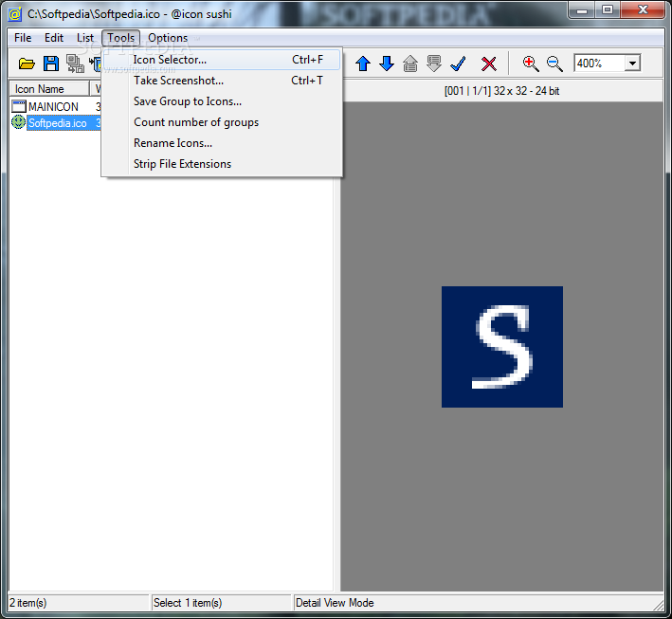672x619 pixels.
Task: Click the Icon Name column header
Action: pos(49,89)
